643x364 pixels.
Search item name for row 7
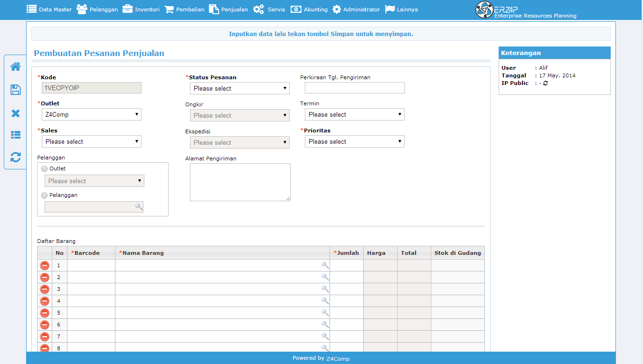[x=325, y=336]
